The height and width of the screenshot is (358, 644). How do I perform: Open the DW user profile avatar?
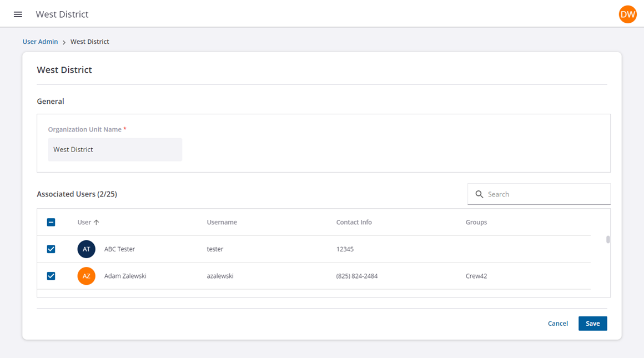pyautogui.click(x=627, y=14)
